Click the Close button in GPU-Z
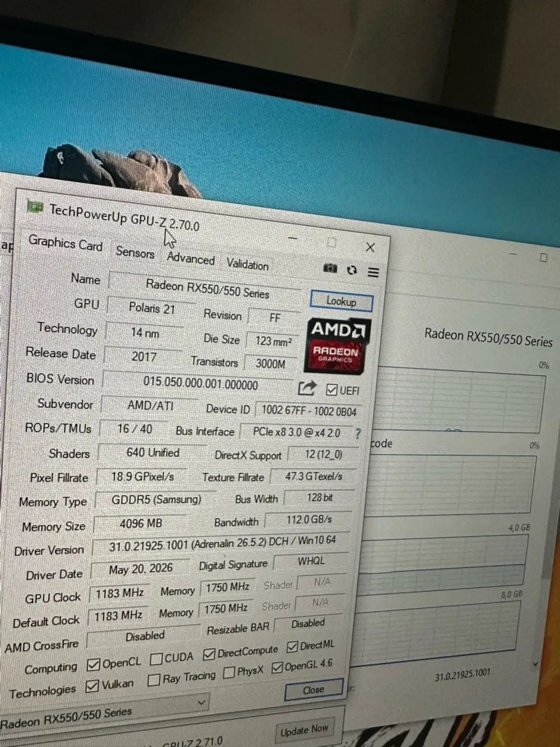Screen dimensions: 560x747 313,690
